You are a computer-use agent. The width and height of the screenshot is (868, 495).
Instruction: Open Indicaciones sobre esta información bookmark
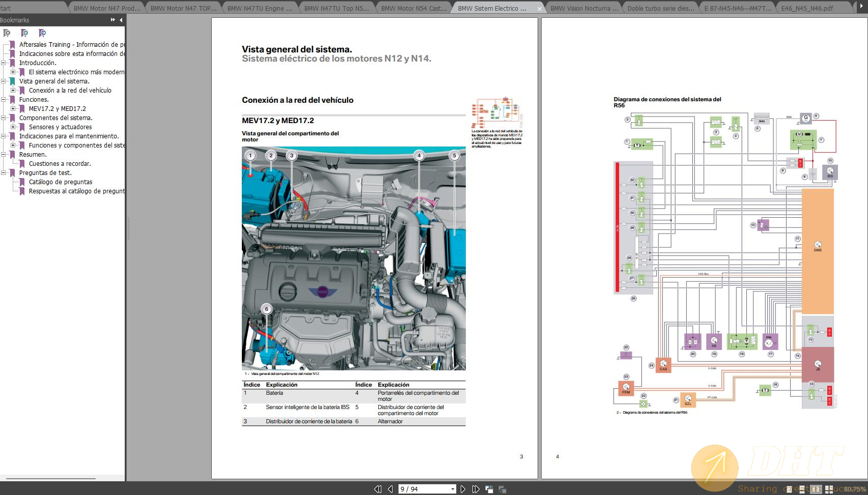pyautogui.click(x=72, y=54)
